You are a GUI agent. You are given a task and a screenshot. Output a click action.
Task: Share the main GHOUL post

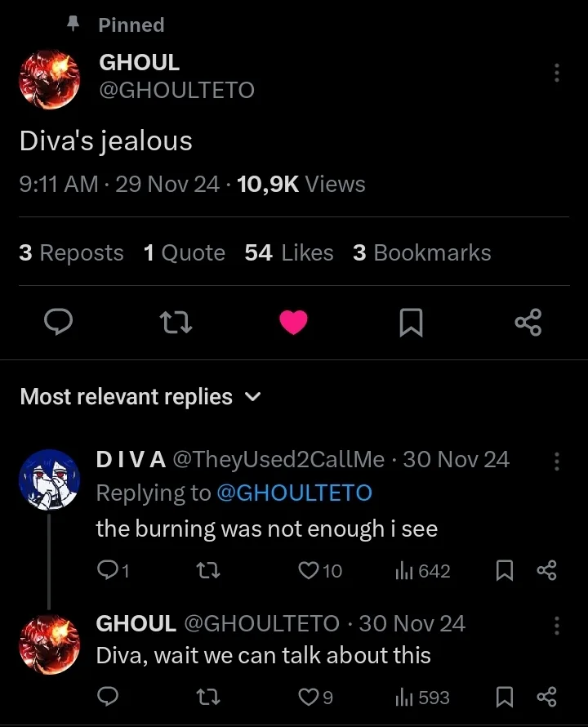[x=528, y=323]
